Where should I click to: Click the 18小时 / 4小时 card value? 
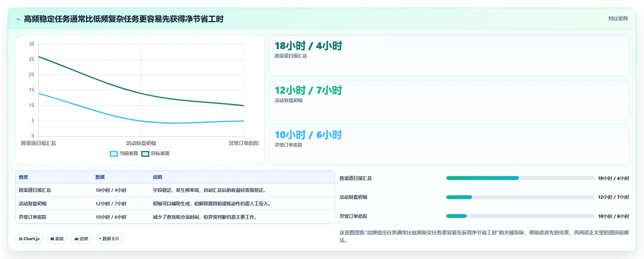tap(308, 46)
